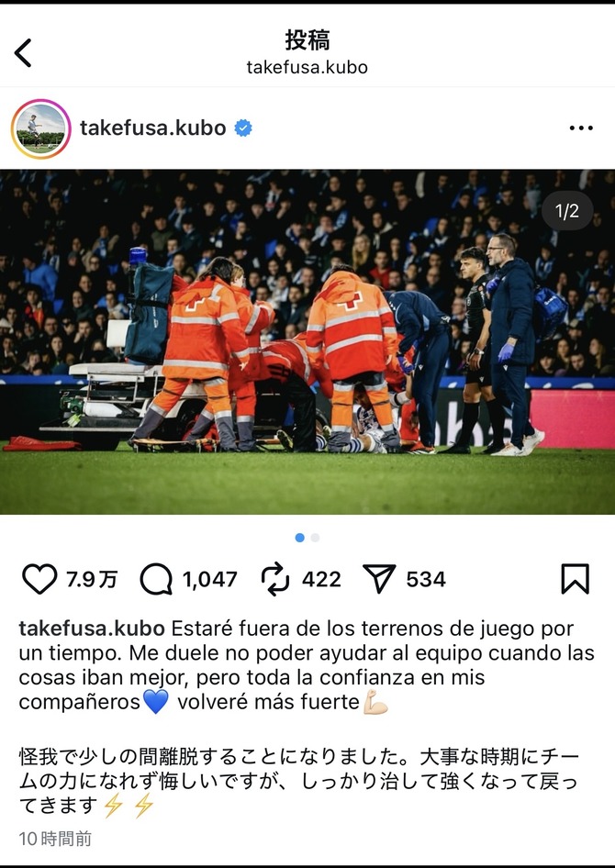Tap the 7.9万 likes count

pos(92,580)
